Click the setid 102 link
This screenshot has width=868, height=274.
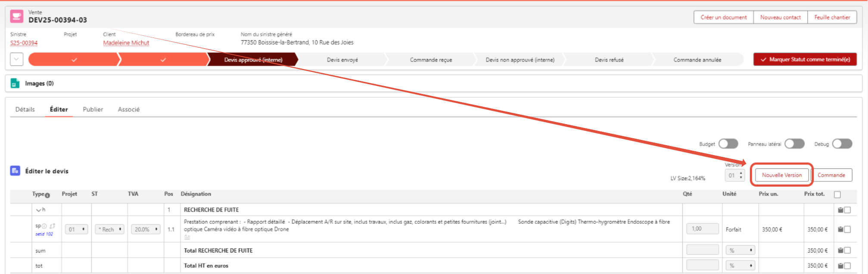pyautogui.click(x=44, y=234)
